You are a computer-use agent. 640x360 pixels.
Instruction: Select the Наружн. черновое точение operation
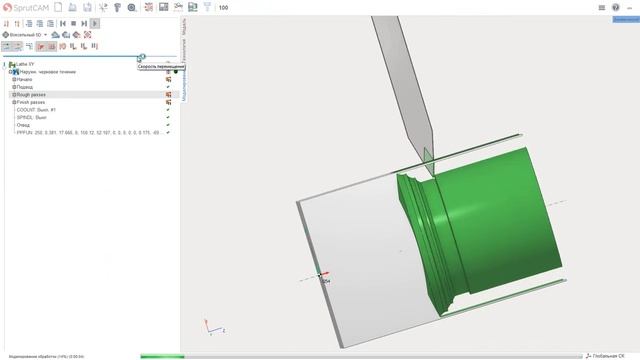tap(48, 72)
